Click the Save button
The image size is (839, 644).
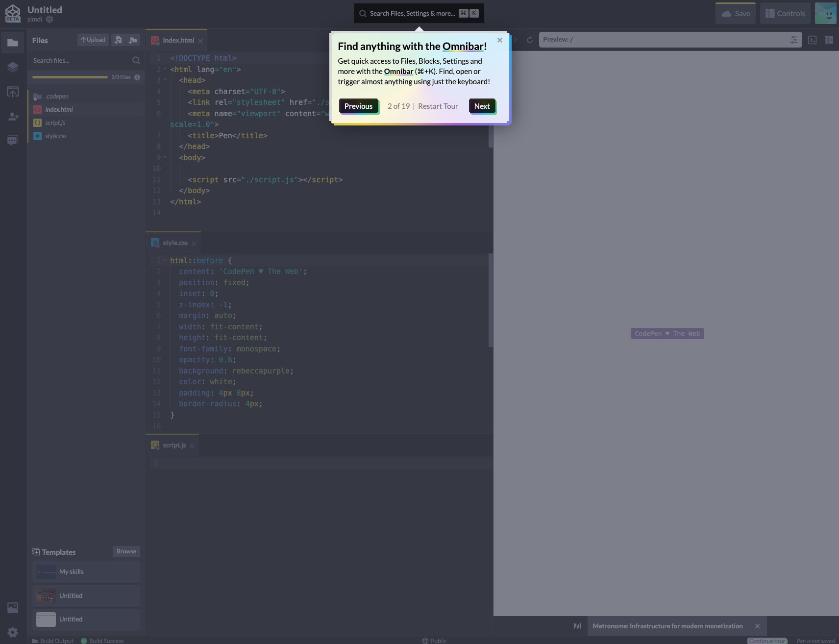[736, 13]
